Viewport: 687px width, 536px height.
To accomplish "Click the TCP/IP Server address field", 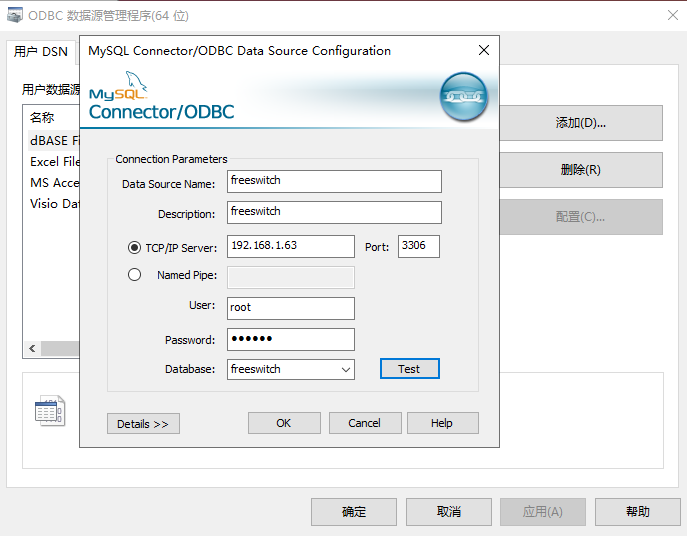I will point(291,246).
